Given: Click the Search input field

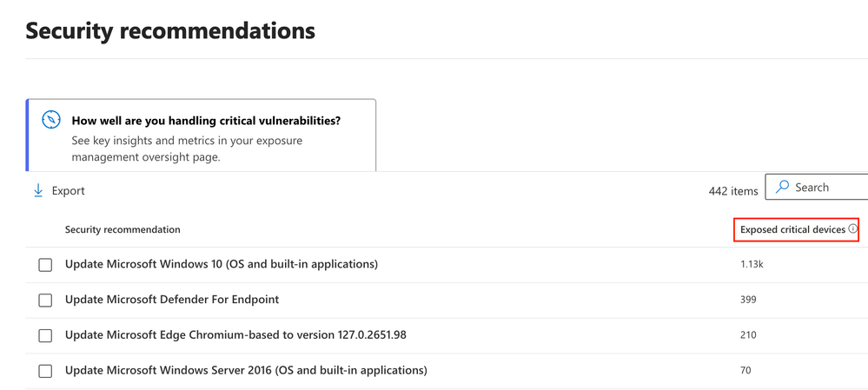Looking at the screenshot, I should coord(817,187).
